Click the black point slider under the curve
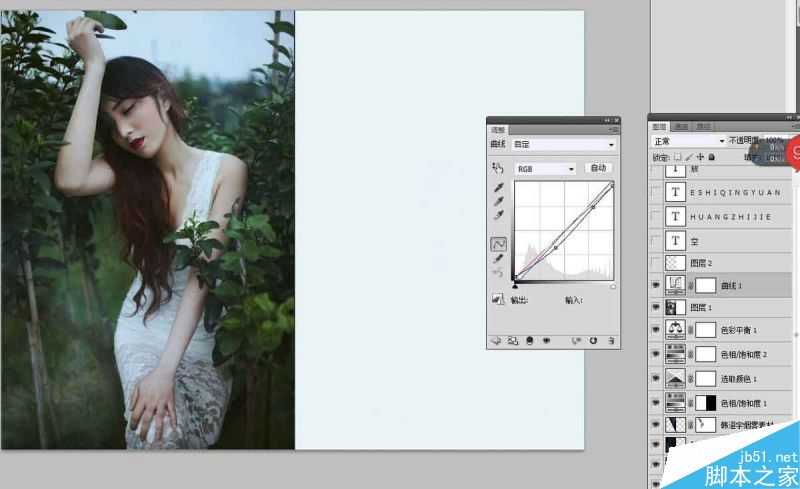This screenshot has width=800, height=489. pyautogui.click(x=515, y=286)
